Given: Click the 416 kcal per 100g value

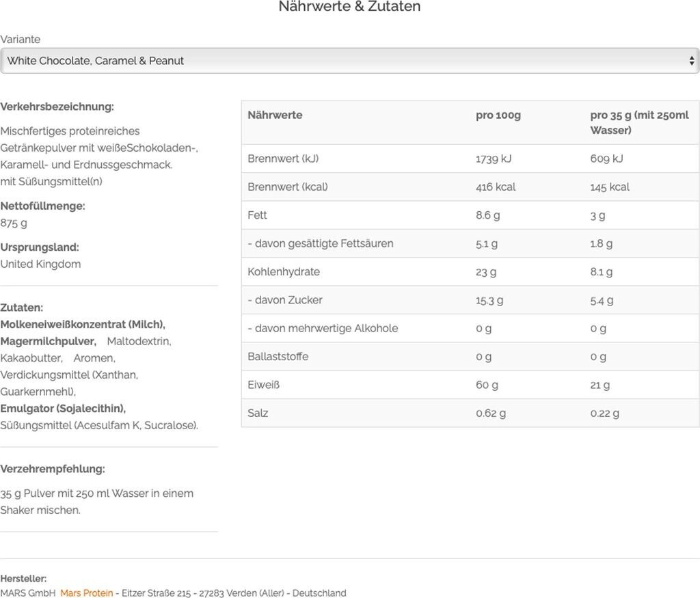Looking at the screenshot, I should click(x=496, y=187).
